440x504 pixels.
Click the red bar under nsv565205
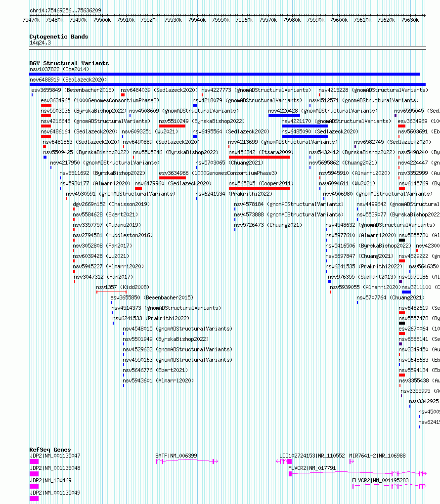(260, 188)
